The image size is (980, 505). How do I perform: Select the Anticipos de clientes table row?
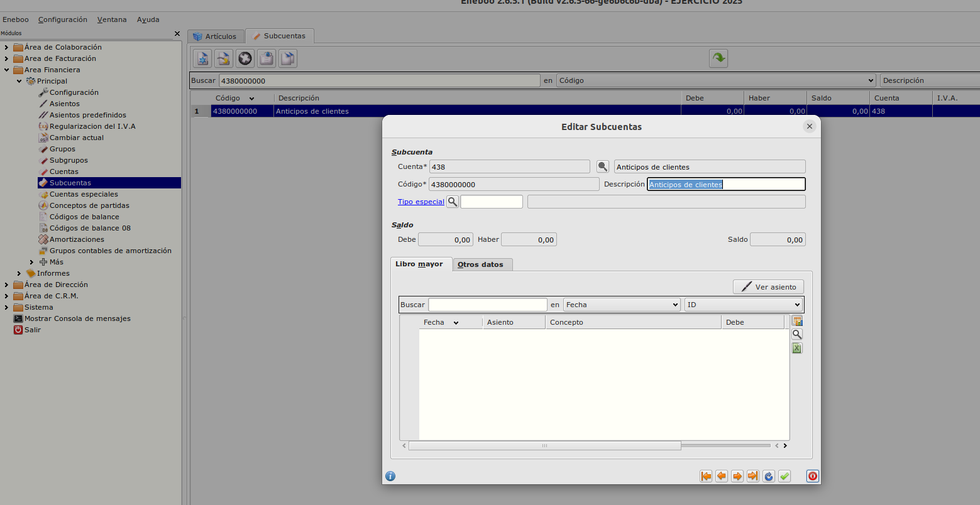point(585,111)
